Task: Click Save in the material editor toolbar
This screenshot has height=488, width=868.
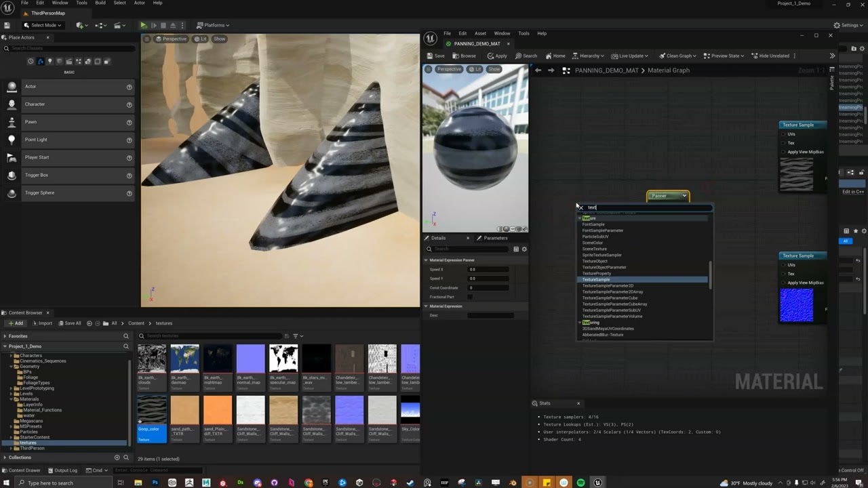Action: 435,56
